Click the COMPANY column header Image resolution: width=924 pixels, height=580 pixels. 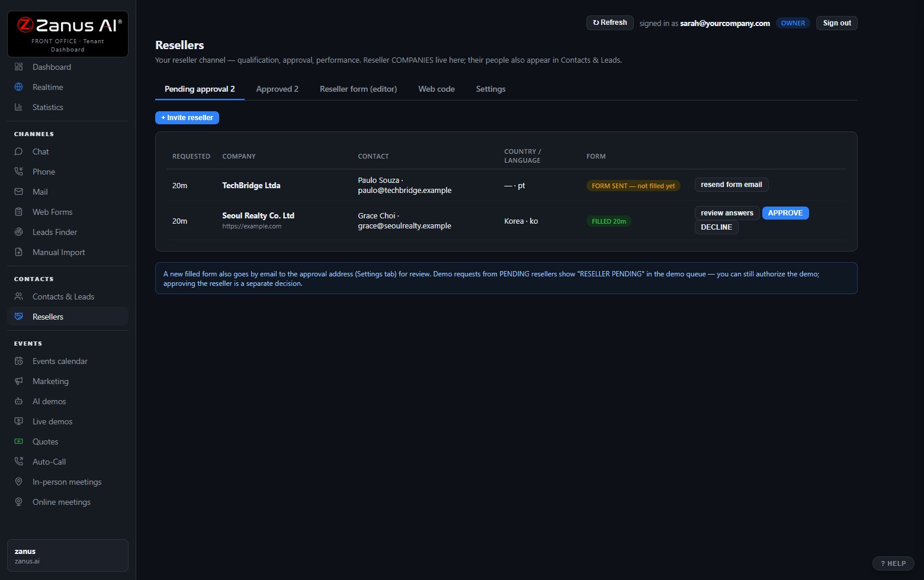[239, 156]
